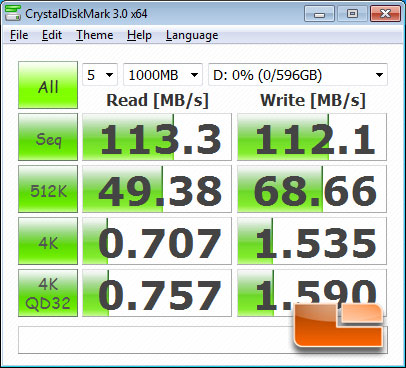The width and height of the screenshot is (406, 368).
Task: Run all benchmarks with All button
Action: click(48, 85)
